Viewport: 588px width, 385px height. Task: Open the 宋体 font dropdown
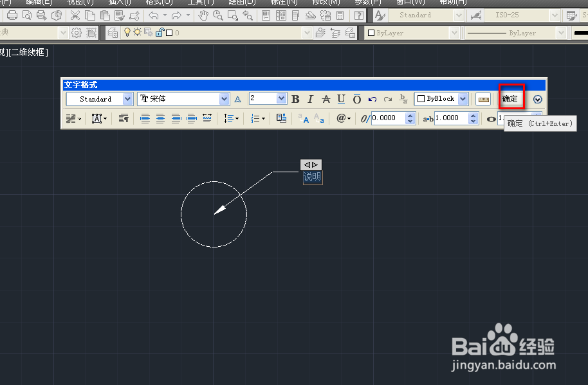tap(224, 99)
